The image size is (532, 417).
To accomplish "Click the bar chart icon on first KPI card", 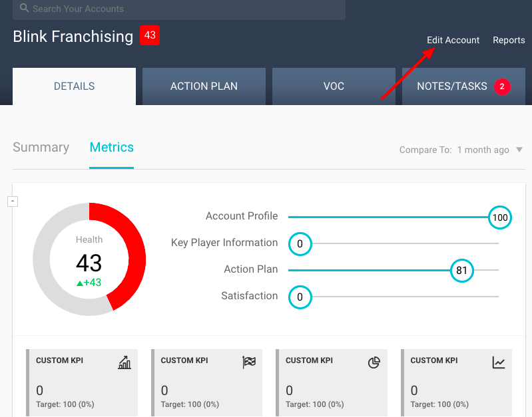I will (x=125, y=362).
